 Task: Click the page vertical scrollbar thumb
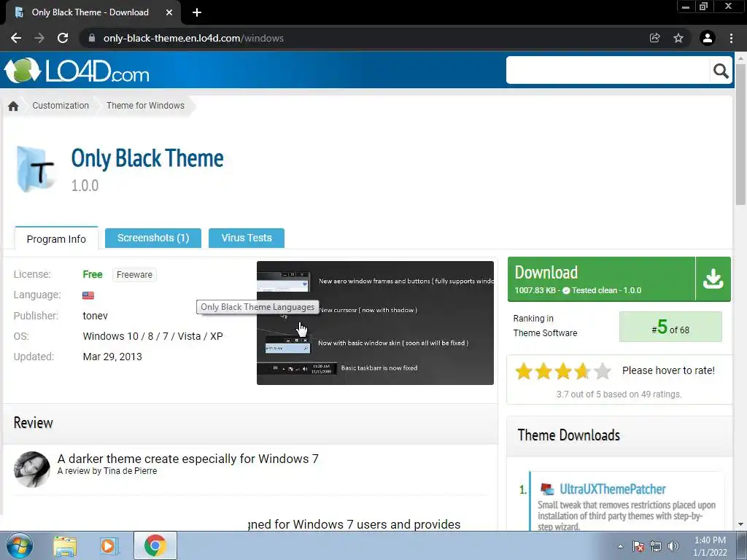pyautogui.click(x=740, y=134)
